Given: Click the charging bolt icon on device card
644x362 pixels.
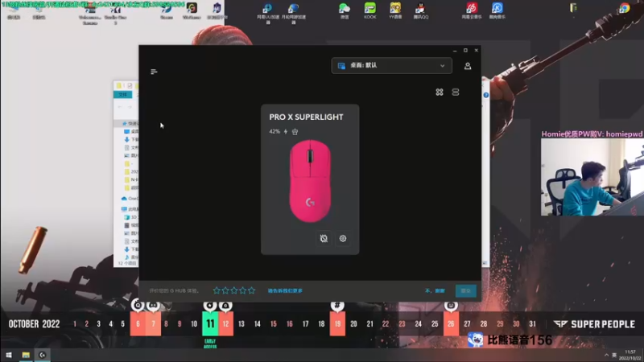Looking at the screenshot, I should [x=286, y=132].
